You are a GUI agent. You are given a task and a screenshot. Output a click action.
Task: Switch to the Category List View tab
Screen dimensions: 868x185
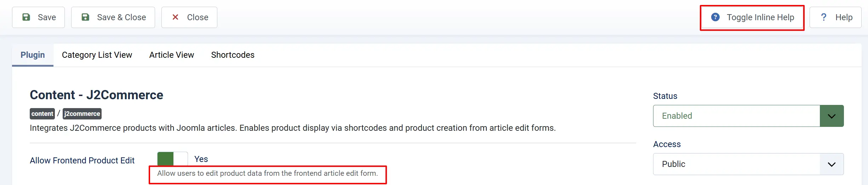point(97,55)
